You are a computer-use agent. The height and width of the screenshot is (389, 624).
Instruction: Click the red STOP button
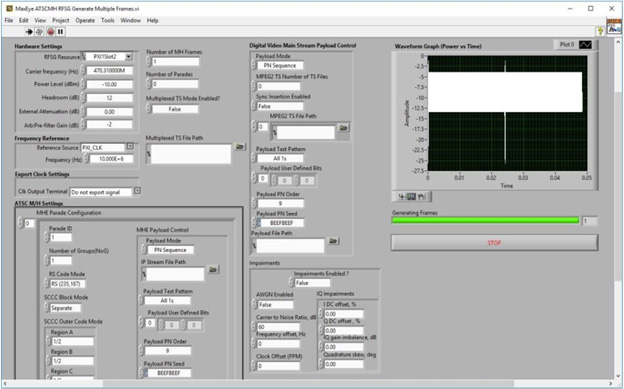pos(494,242)
